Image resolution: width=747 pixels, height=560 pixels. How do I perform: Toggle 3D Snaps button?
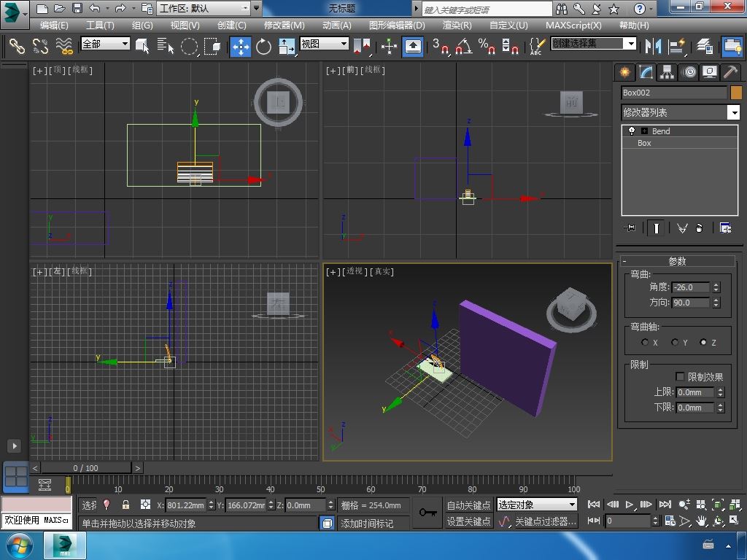pyautogui.click(x=441, y=46)
